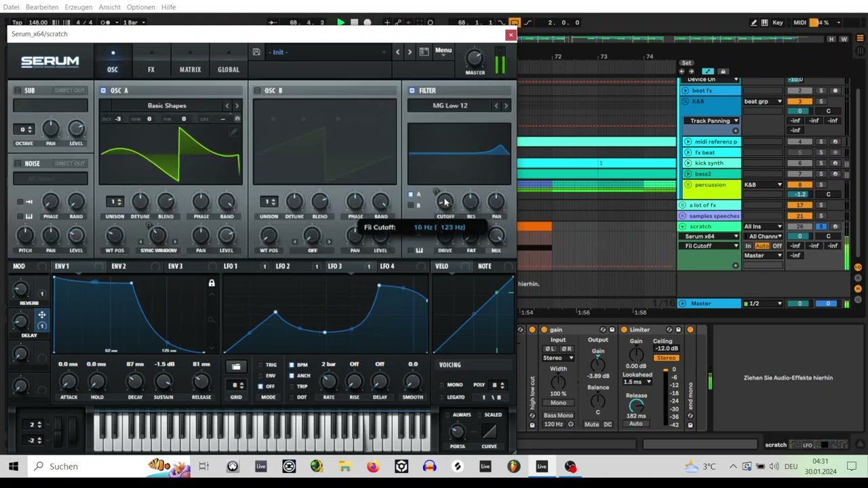
Task: Open File Explorer from the taskbar
Action: pyautogui.click(x=345, y=466)
